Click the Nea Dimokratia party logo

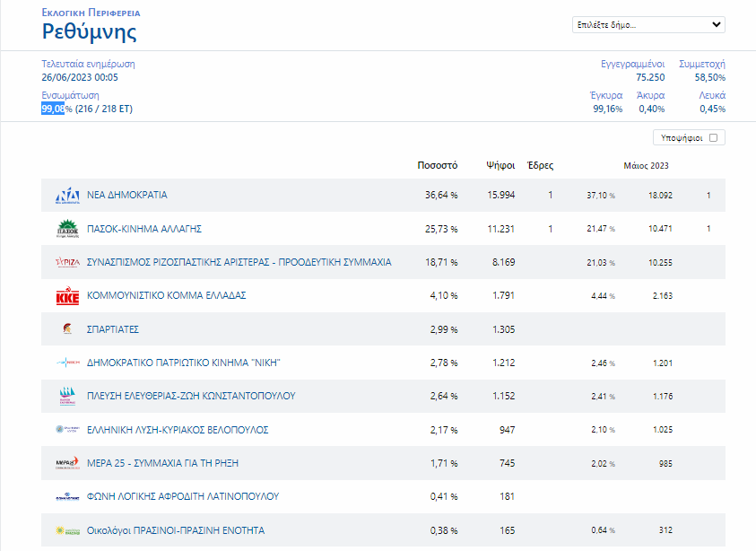click(67, 196)
